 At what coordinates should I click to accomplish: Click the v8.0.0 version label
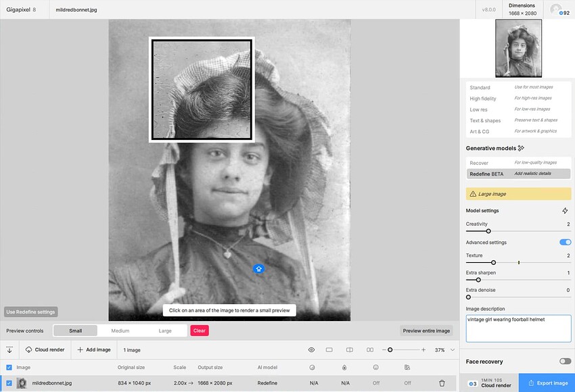click(488, 9)
